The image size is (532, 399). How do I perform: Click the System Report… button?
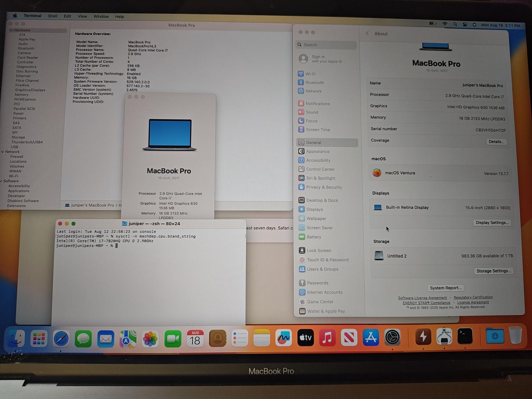446,288
